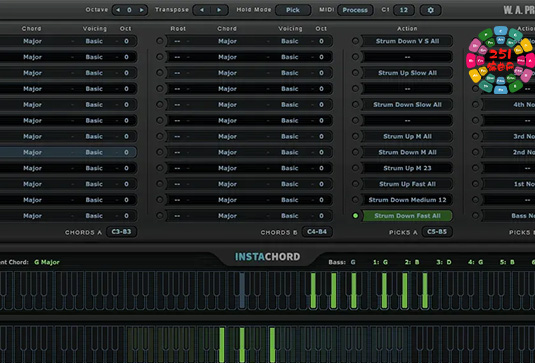Toggle Picks B indicator beside Bass No
The image size is (535, 363).
click(x=475, y=216)
